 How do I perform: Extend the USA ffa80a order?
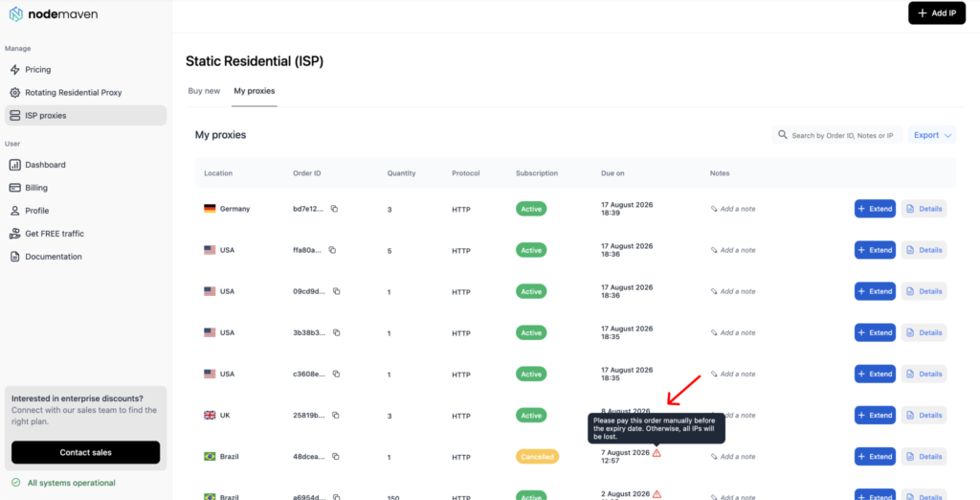point(875,250)
